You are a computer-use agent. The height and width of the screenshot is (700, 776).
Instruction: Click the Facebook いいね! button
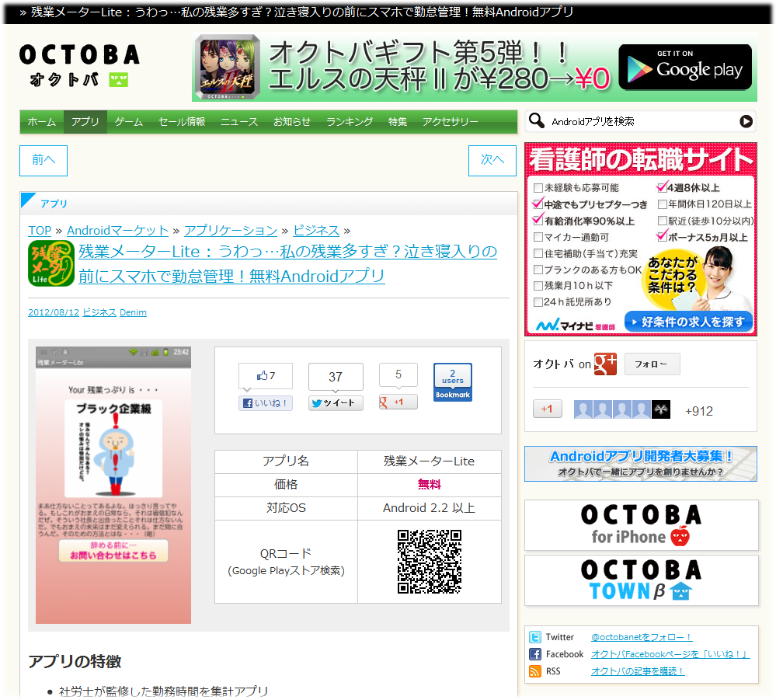(x=266, y=403)
